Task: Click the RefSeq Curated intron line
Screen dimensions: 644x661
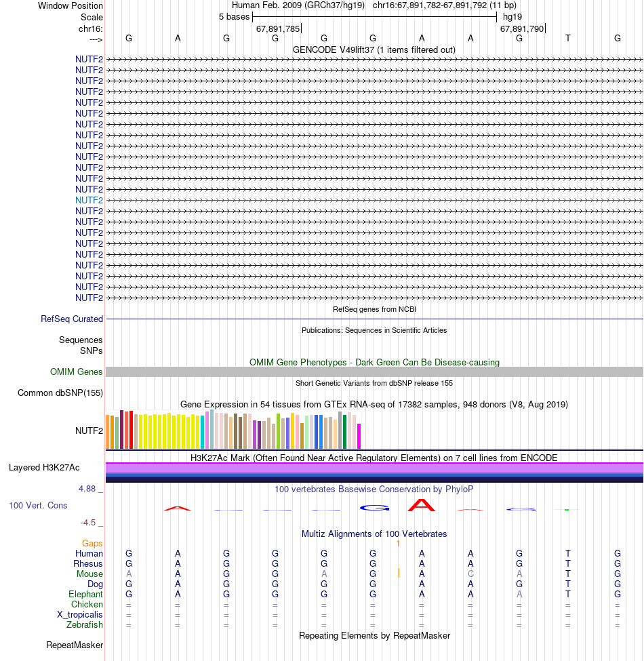Action: click(374, 319)
